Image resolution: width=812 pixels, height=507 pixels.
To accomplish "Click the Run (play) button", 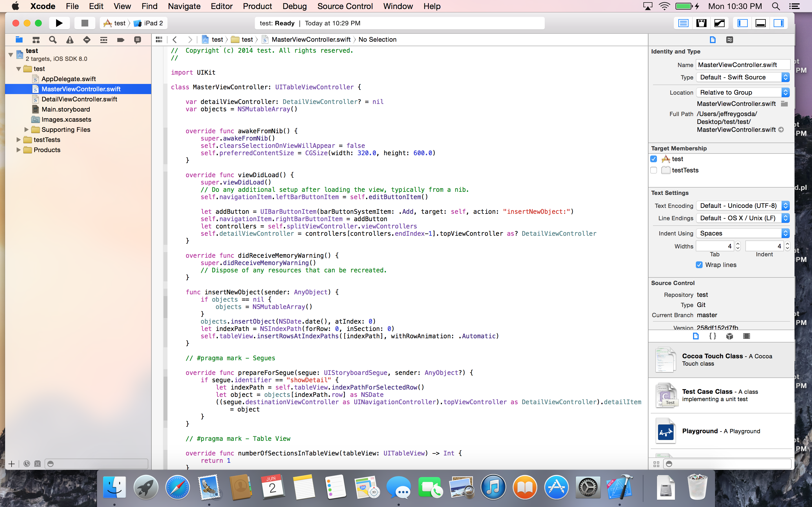I will point(59,23).
